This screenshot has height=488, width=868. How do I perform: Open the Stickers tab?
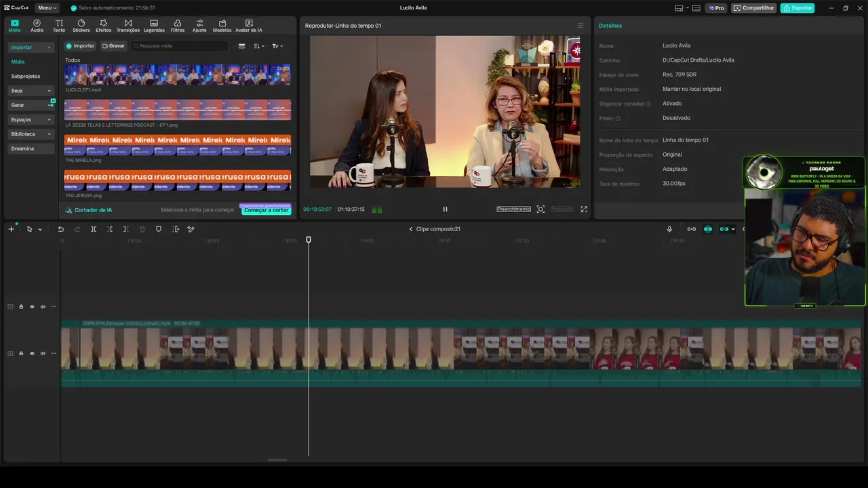point(81,26)
